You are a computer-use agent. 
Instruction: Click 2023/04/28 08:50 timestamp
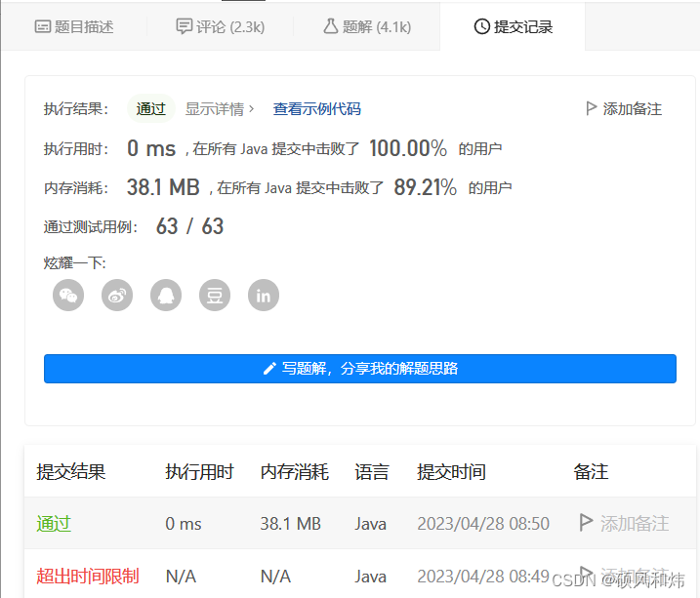pos(483,524)
